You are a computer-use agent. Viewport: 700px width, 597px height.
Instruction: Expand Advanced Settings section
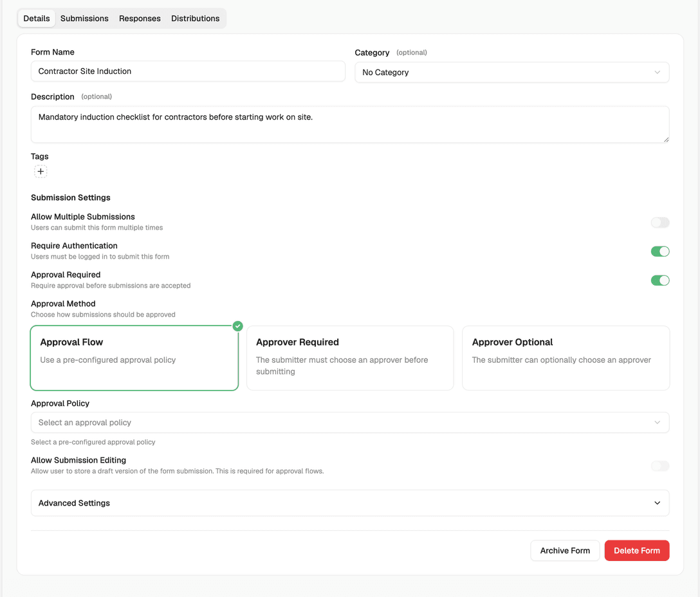click(350, 503)
